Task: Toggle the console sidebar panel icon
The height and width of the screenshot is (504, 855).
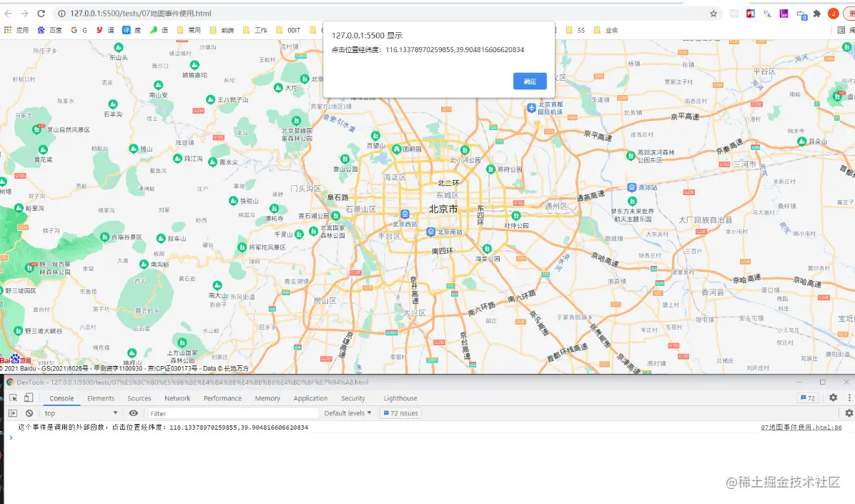Action: (13, 413)
